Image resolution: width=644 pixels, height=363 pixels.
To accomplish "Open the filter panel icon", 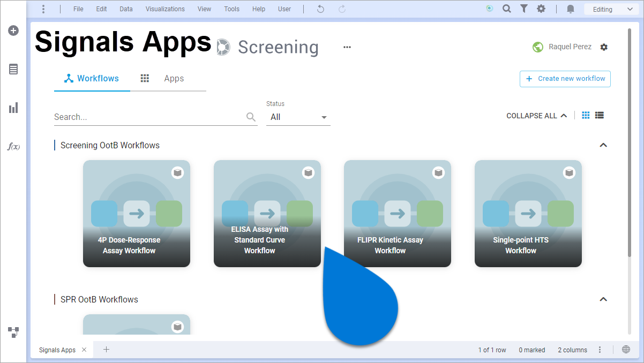I will pyautogui.click(x=523, y=9).
